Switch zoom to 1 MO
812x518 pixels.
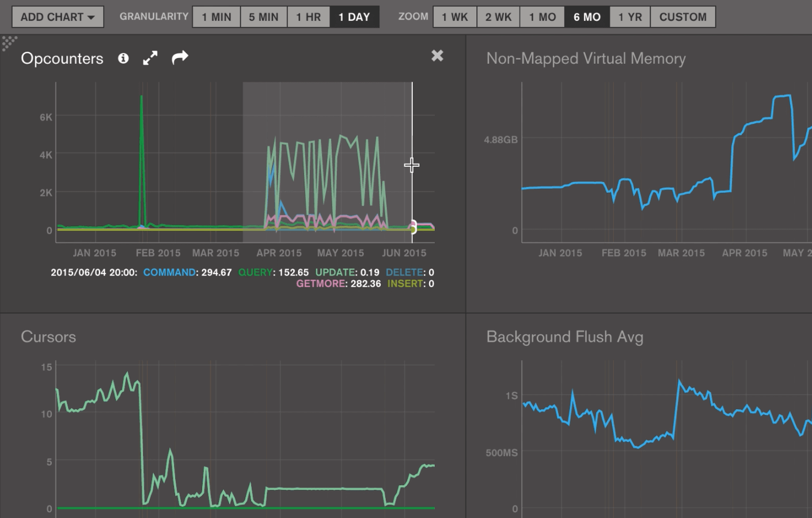click(x=542, y=17)
